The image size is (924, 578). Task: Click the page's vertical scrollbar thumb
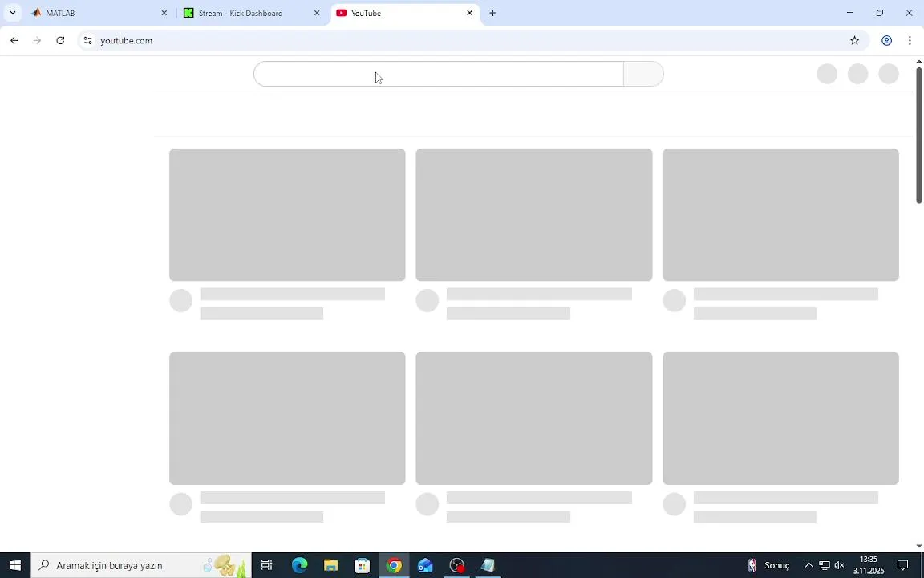918,135
